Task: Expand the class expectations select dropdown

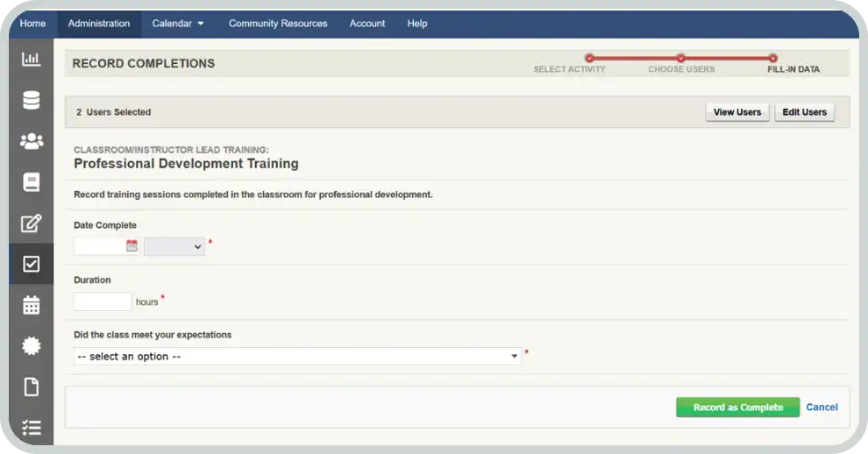Action: point(297,357)
